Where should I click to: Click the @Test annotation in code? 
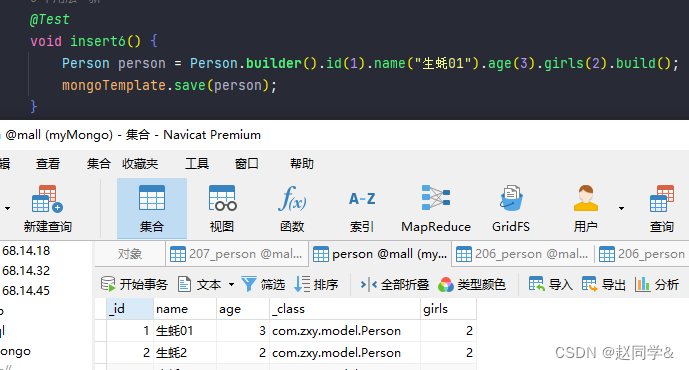50,19
